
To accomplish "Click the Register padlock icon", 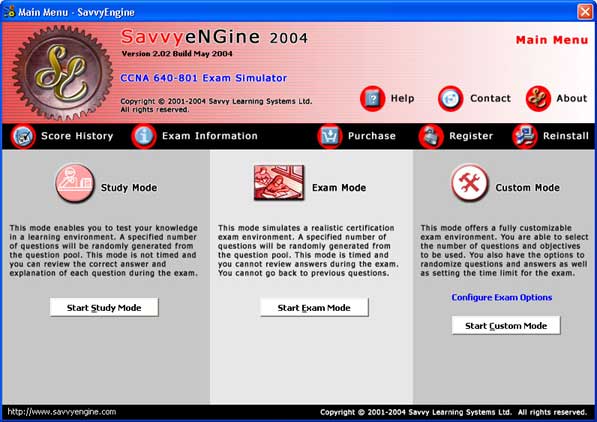I will pyautogui.click(x=431, y=136).
